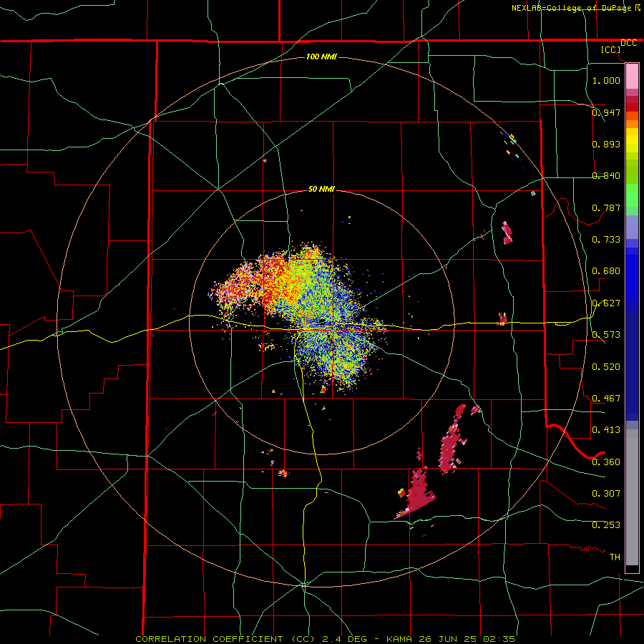Select the 0.307 scale value
This screenshot has height=644, width=644.
click(606, 494)
